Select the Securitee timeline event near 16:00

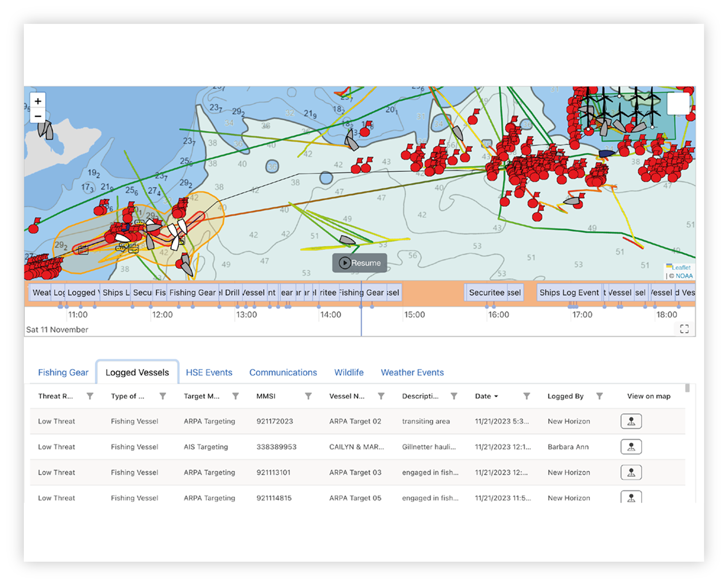point(486,292)
